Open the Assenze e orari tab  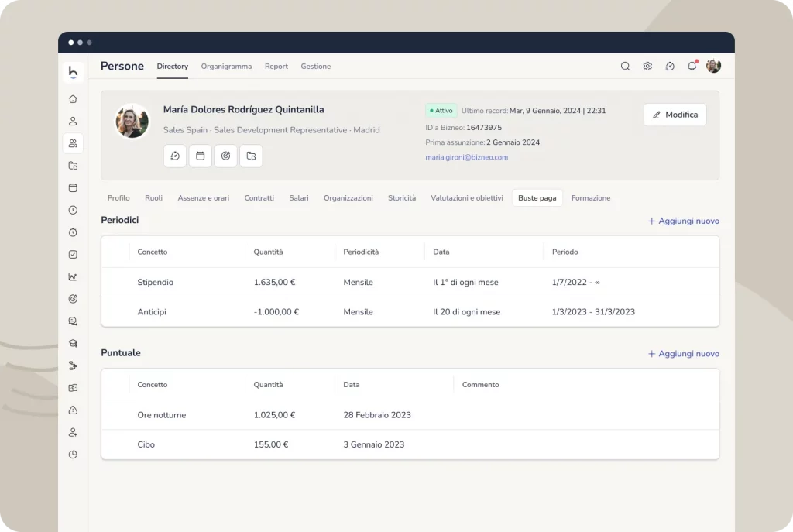pyautogui.click(x=204, y=197)
